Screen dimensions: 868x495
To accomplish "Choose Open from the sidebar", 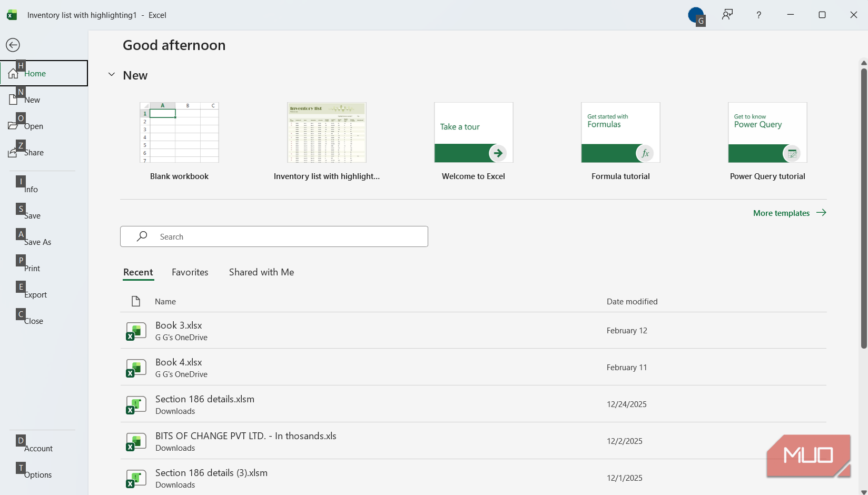I will point(44,126).
